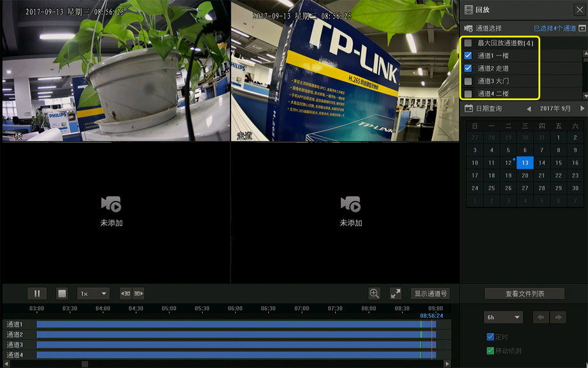Image resolution: width=588 pixels, height=368 pixels.
Task: Go to next month in calendar
Action: (x=582, y=109)
